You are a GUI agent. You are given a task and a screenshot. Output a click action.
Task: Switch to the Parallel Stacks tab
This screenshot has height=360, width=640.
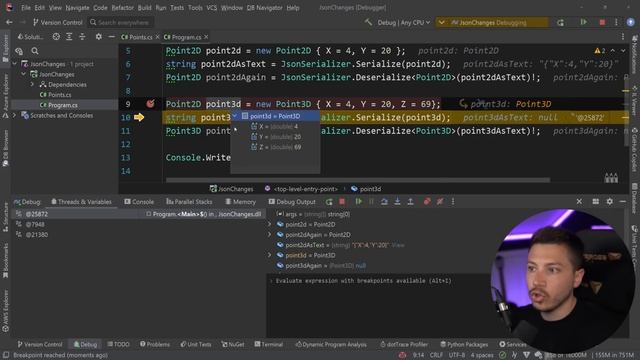[189, 202]
